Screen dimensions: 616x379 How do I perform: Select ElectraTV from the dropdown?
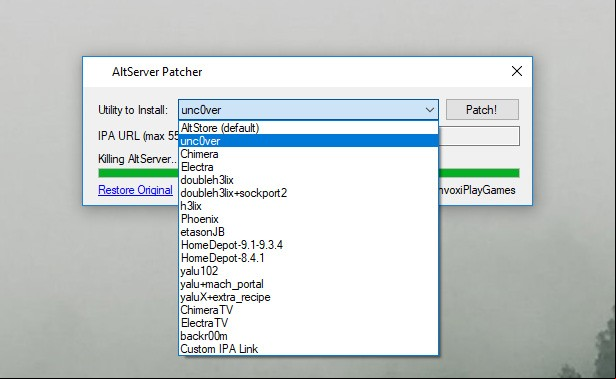308,322
